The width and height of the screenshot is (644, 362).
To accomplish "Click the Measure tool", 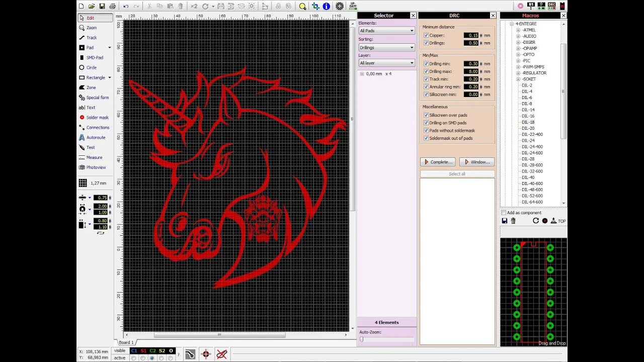I will pos(94,157).
